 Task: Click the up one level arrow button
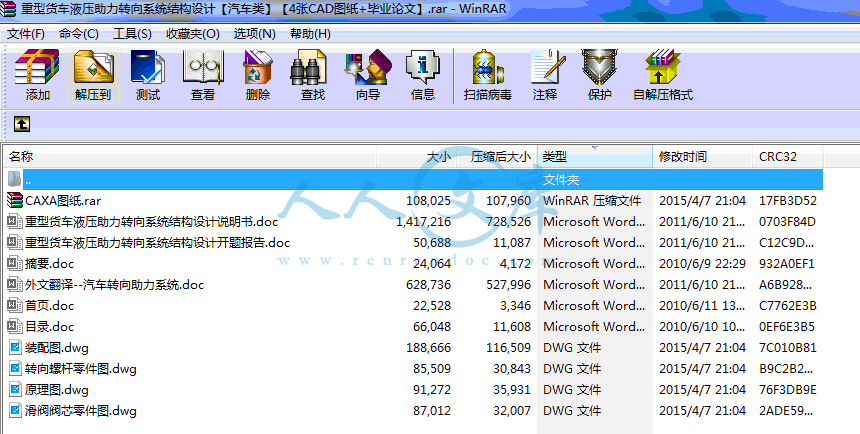pyautogui.click(x=21, y=124)
